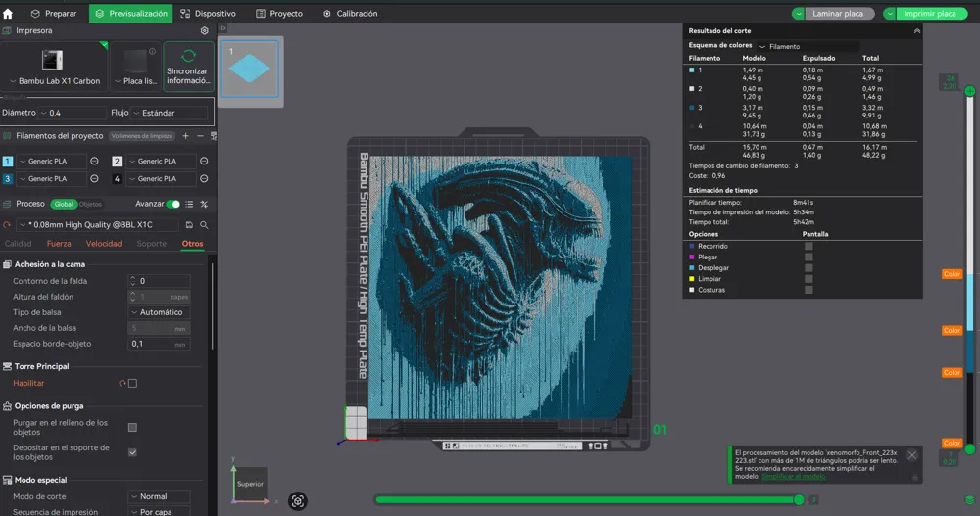Switch to the Proyecto tab

[x=279, y=13]
